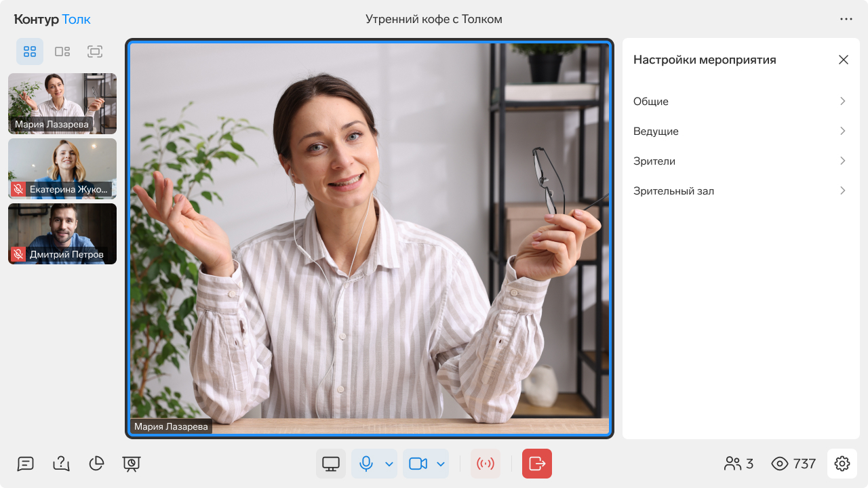This screenshot has height=488, width=868.
Task: Show the 737 viewers count details
Action: (x=793, y=464)
